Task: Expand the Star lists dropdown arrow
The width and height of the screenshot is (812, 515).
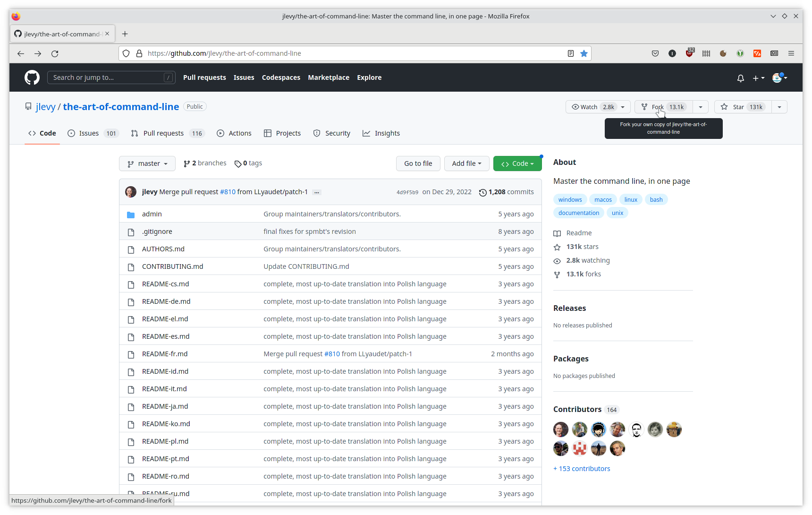Action: point(779,107)
